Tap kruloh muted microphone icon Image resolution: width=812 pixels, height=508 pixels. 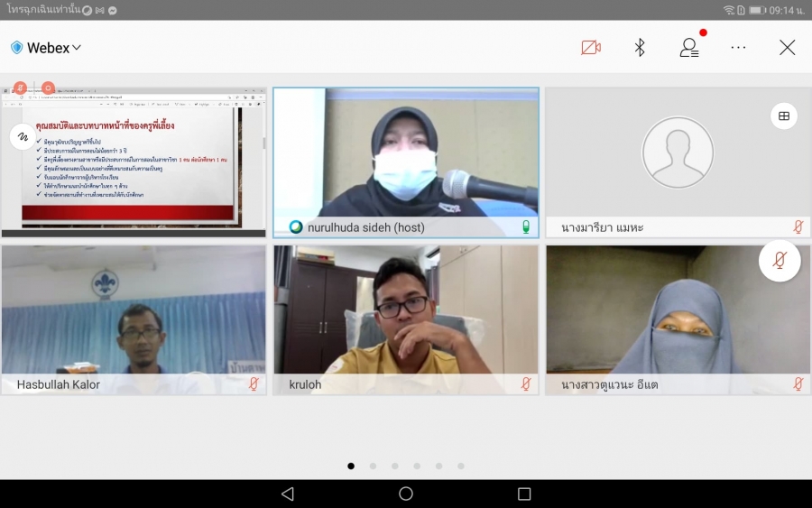(526, 384)
